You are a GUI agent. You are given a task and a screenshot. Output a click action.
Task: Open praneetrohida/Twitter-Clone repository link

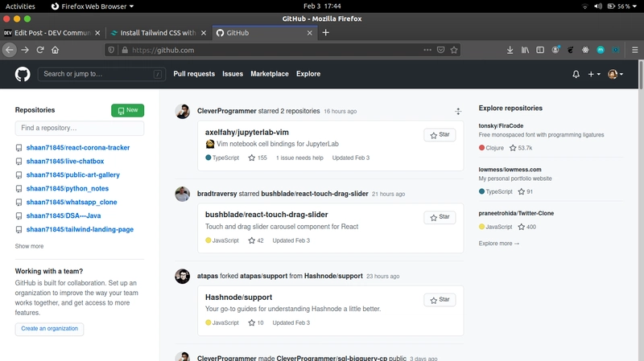tap(516, 213)
